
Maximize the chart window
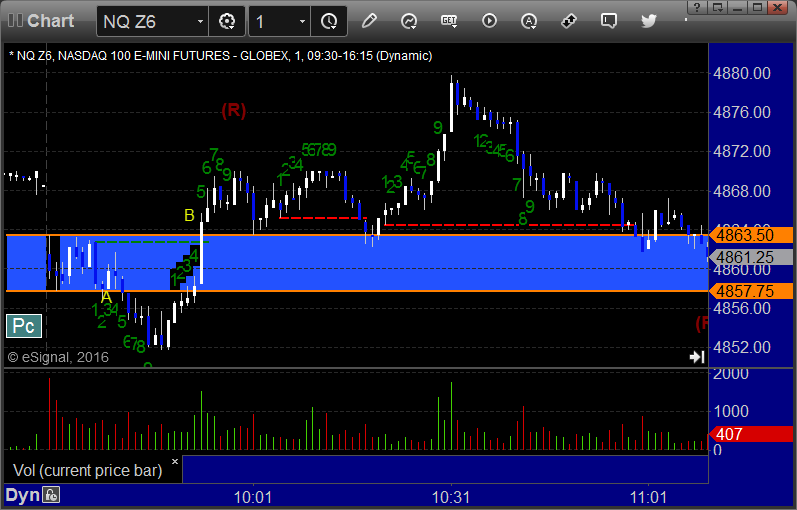tap(757, 7)
